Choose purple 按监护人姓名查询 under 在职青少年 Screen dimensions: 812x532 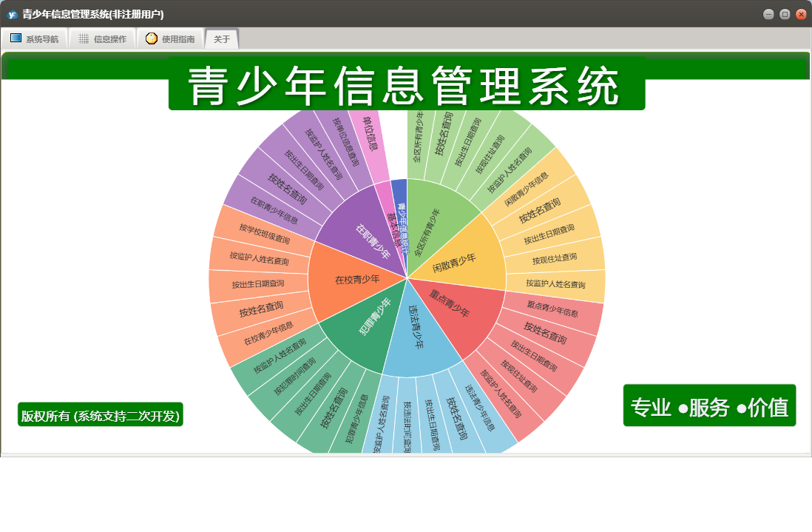[324, 154]
